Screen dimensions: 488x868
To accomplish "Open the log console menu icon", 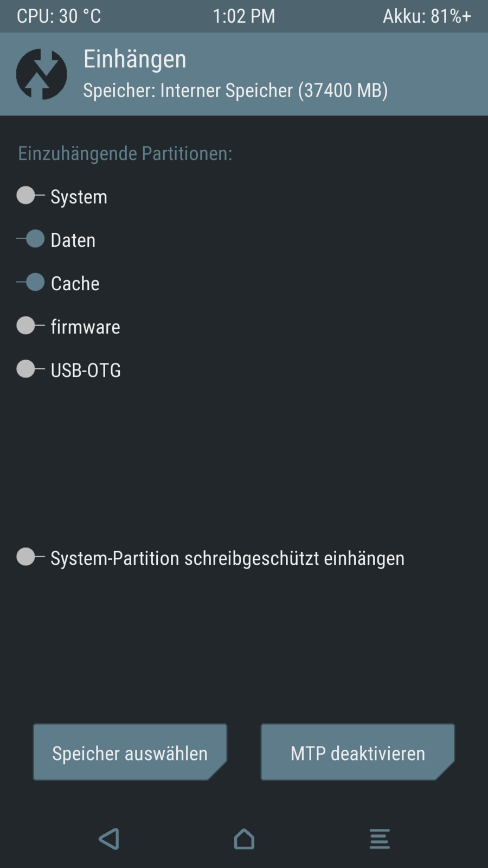I will [380, 839].
